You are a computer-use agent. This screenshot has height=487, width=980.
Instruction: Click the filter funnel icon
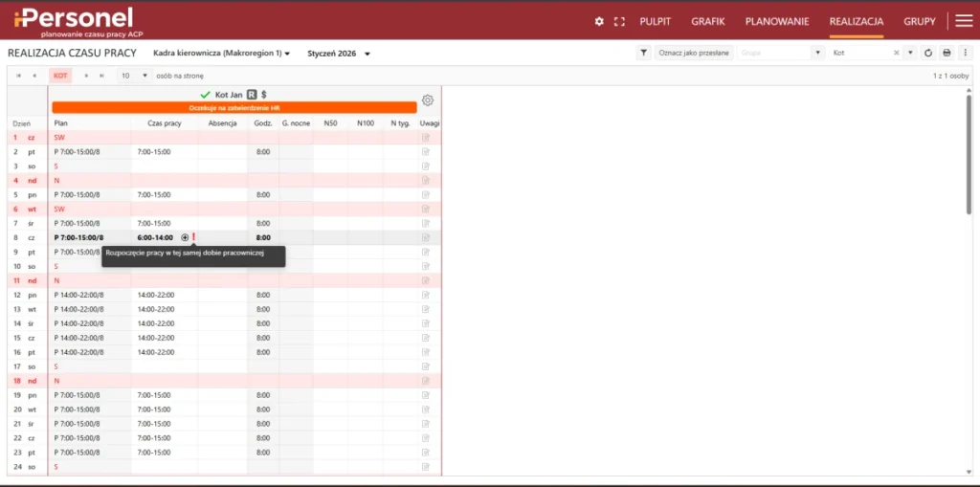[x=644, y=53]
